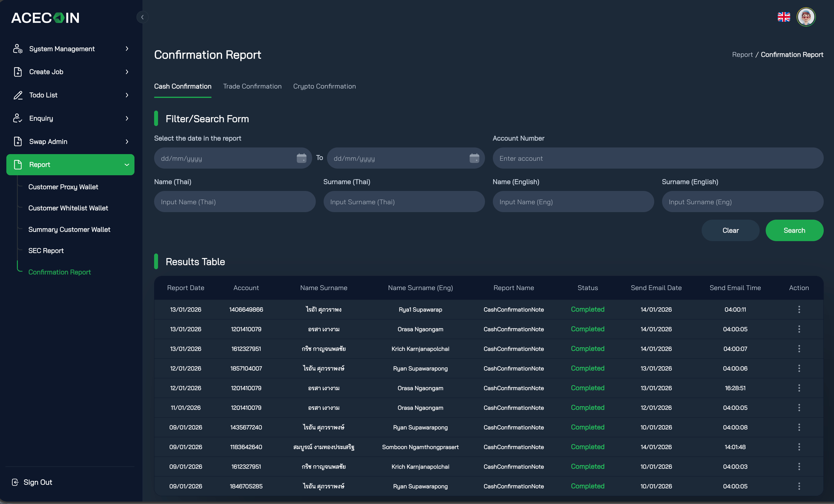Click account number 1846705285
The image size is (834, 504).
tap(246, 486)
